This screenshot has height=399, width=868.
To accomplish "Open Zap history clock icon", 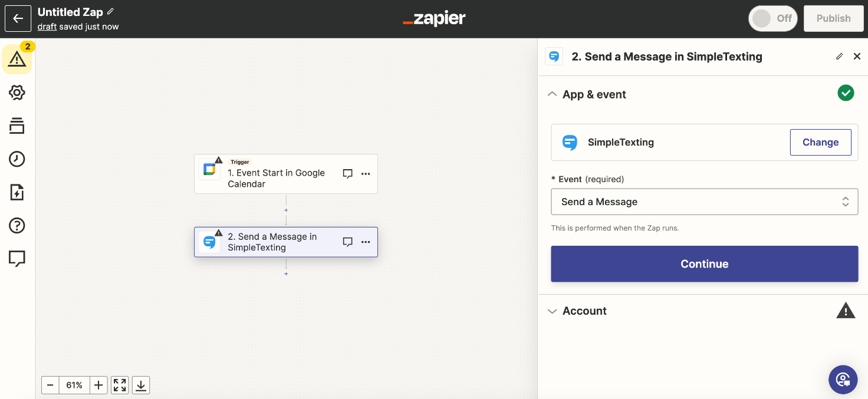I will [x=17, y=159].
